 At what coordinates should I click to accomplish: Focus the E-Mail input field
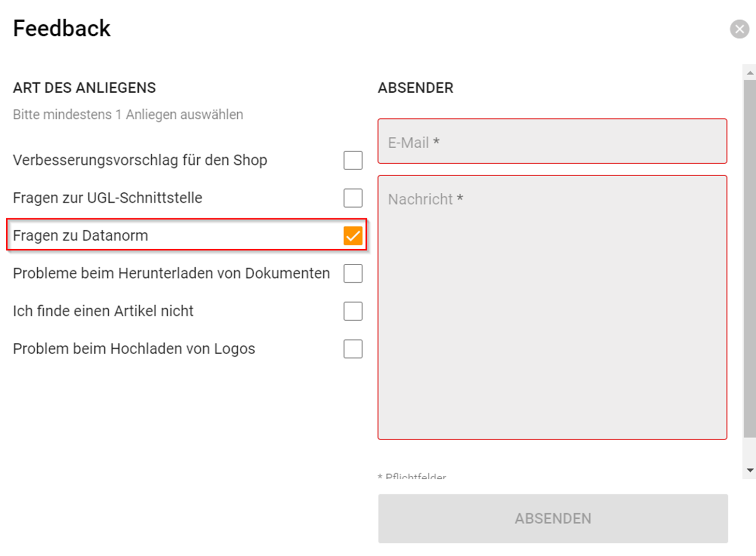(552, 142)
